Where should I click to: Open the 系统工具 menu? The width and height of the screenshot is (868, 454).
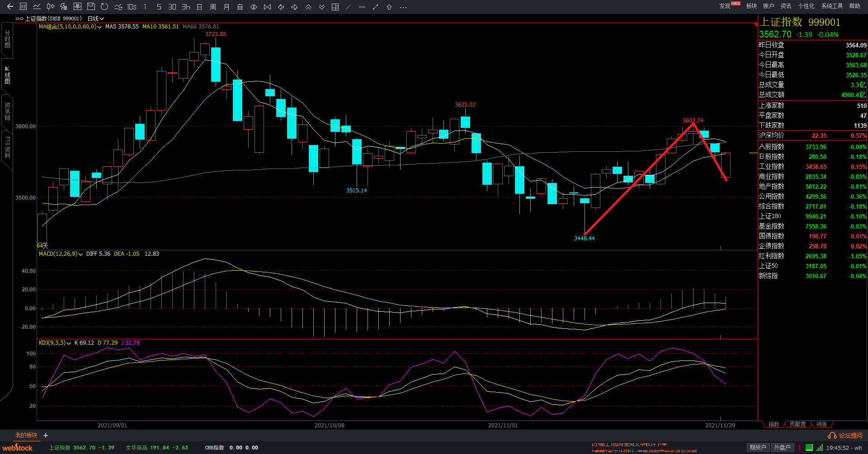point(832,6)
